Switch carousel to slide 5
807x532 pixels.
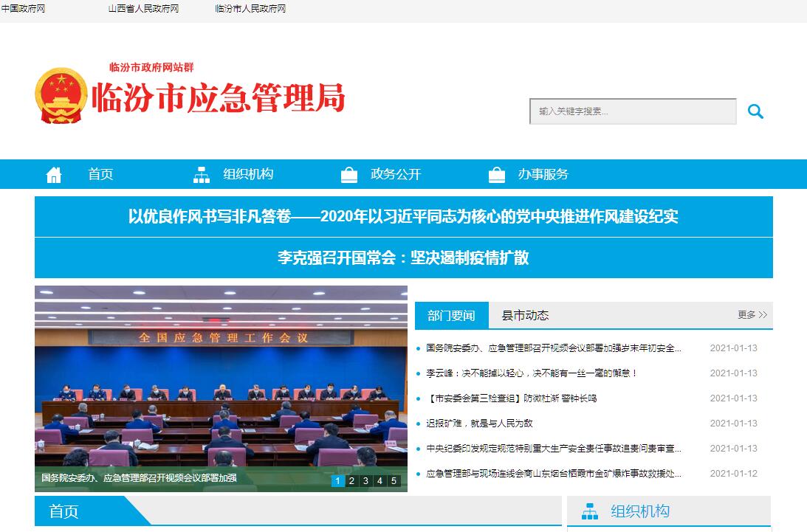(x=394, y=481)
